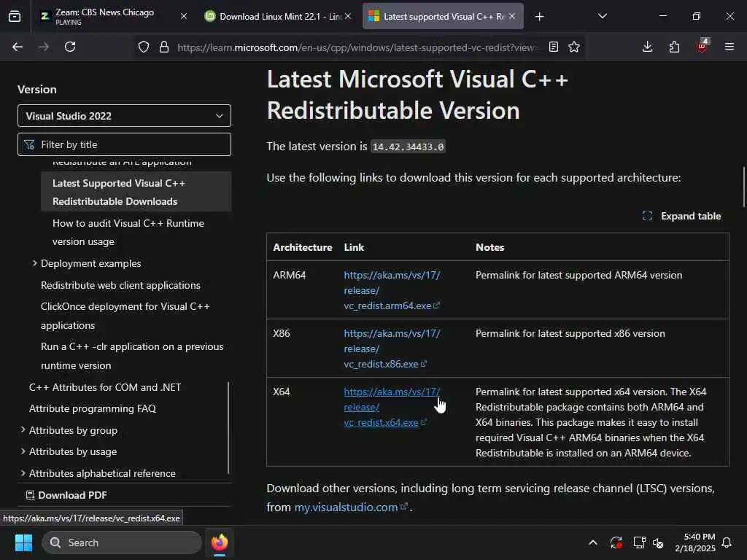Expand Attributes by group
This screenshot has height=560, width=747.
[x=73, y=430]
